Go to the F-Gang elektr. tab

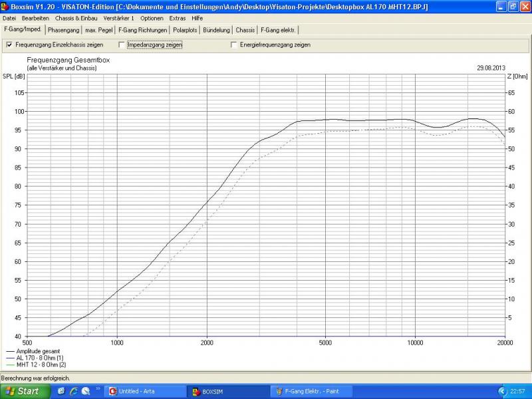[279, 30]
